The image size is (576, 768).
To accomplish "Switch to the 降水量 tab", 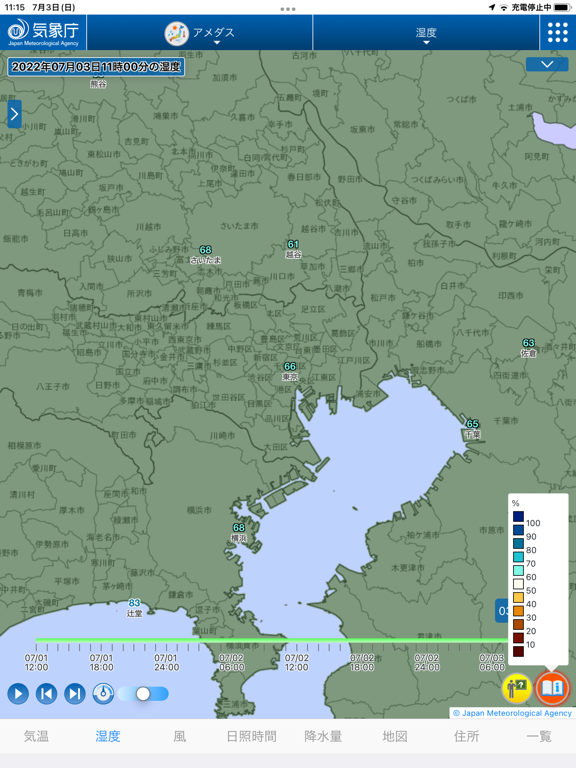I will pyautogui.click(x=323, y=736).
